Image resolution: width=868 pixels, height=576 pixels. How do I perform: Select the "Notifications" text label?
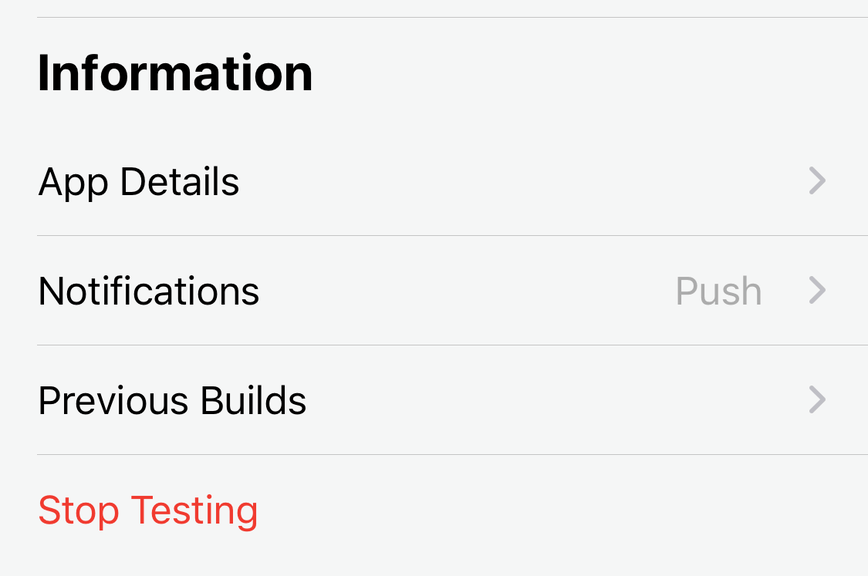(149, 291)
